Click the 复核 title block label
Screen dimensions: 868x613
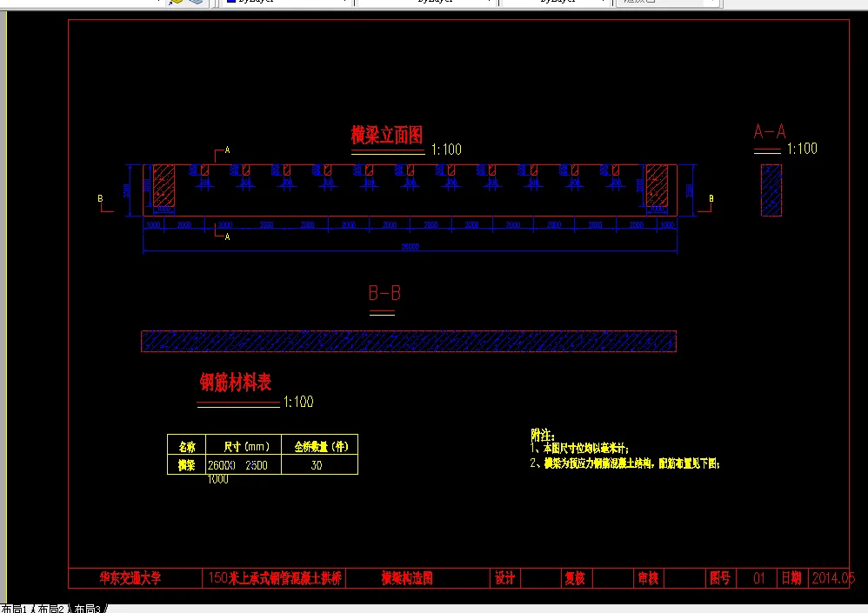tap(575, 578)
